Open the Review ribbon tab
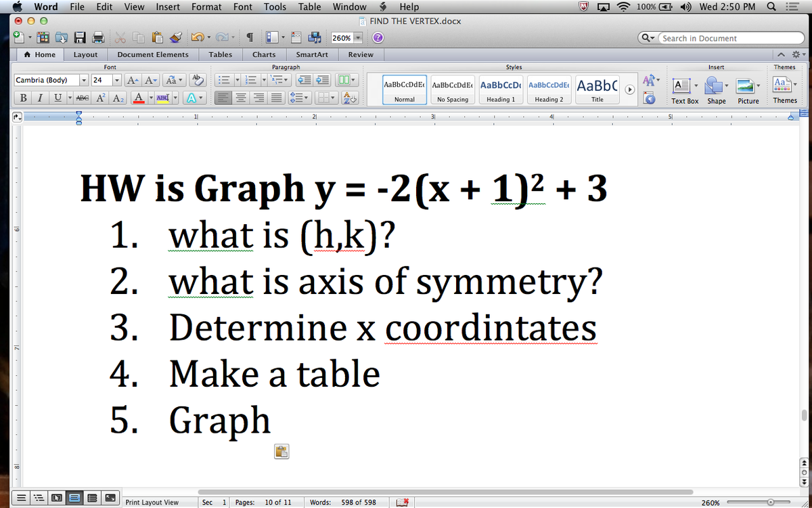The image size is (812, 508). [x=361, y=55]
